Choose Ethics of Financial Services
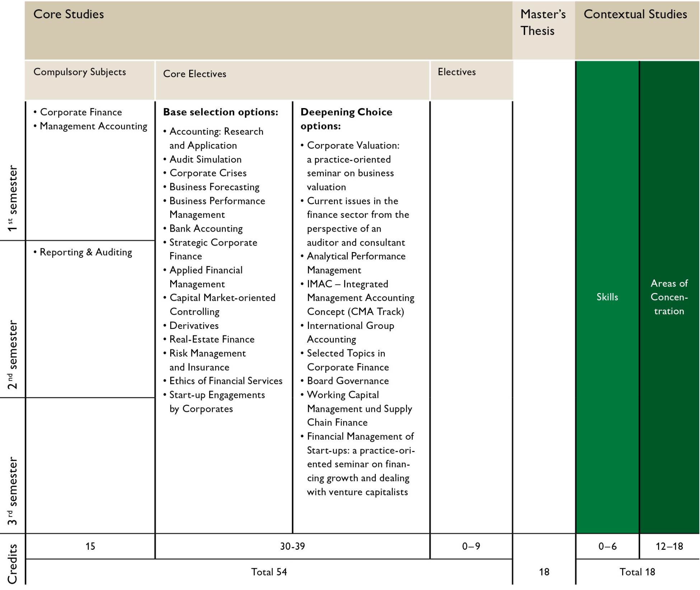 [x=226, y=381]
